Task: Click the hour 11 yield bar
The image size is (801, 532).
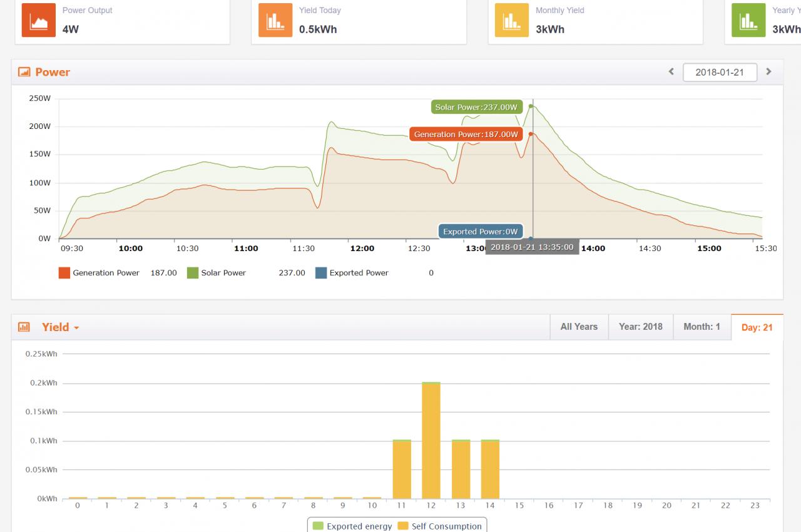Action: [402, 469]
